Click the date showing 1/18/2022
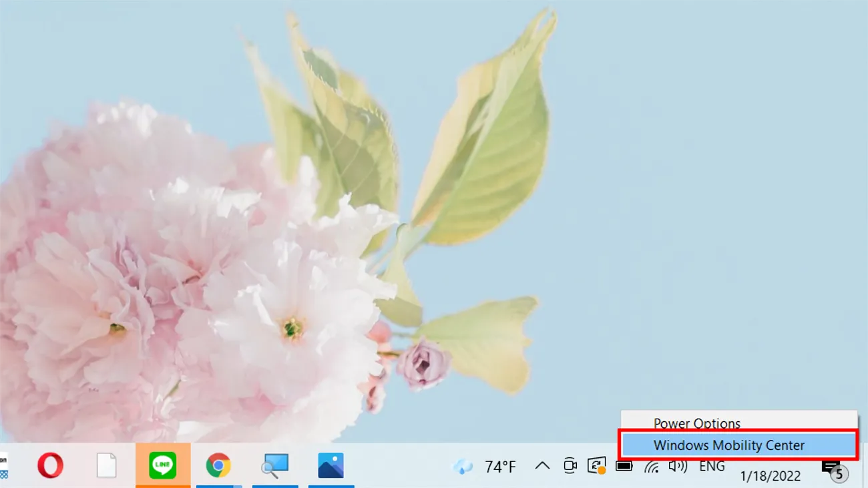This screenshot has height=488, width=868. tap(772, 475)
